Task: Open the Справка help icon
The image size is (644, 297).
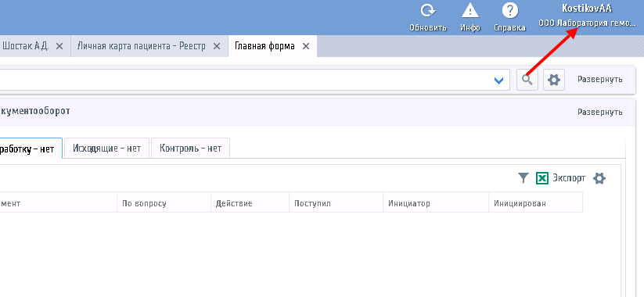Action: [509, 11]
